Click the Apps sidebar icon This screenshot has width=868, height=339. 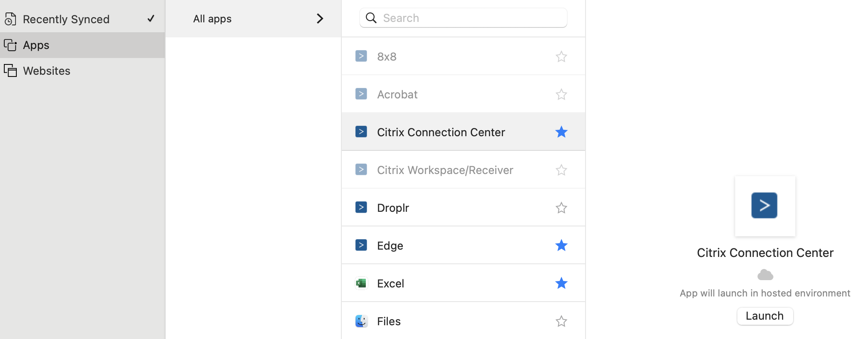click(10, 45)
